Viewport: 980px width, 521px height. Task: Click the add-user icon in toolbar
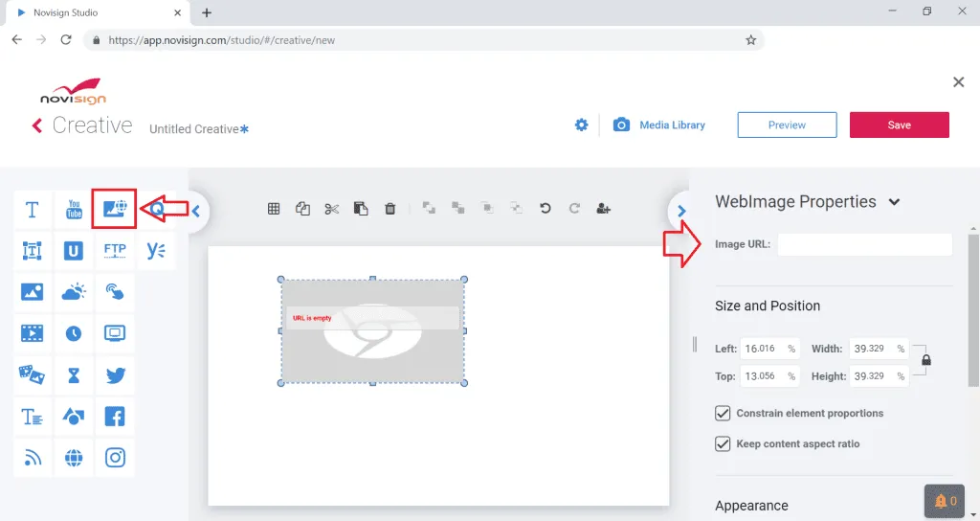(x=603, y=208)
